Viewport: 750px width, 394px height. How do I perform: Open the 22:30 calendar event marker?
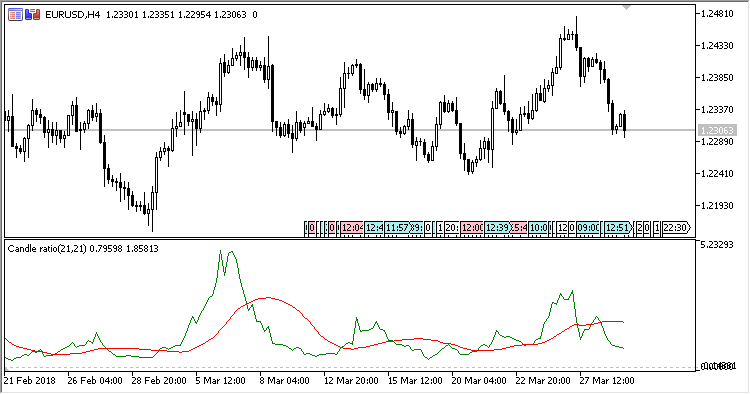coord(676,228)
